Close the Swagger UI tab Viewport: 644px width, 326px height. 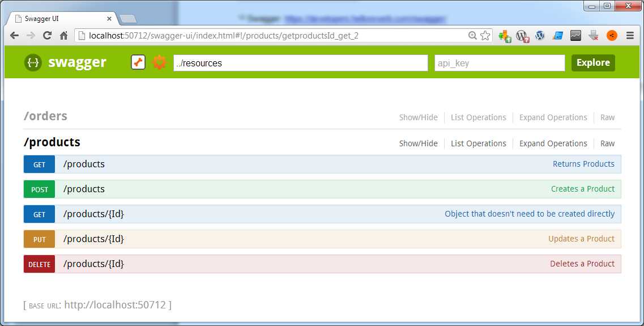click(109, 19)
